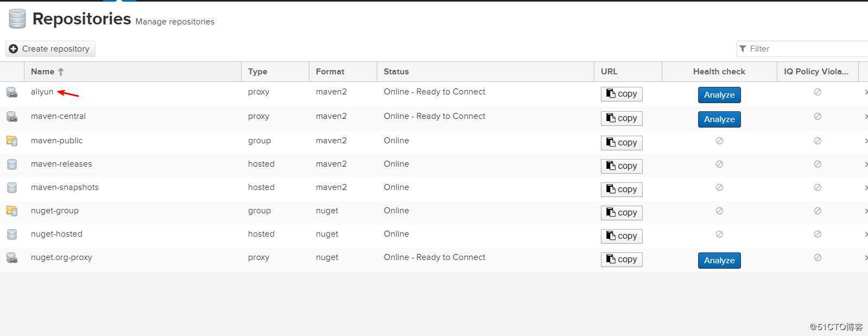The width and height of the screenshot is (868, 336).
Task: Click the nuget.org-proxy repository icon
Action: click(12, 258)
